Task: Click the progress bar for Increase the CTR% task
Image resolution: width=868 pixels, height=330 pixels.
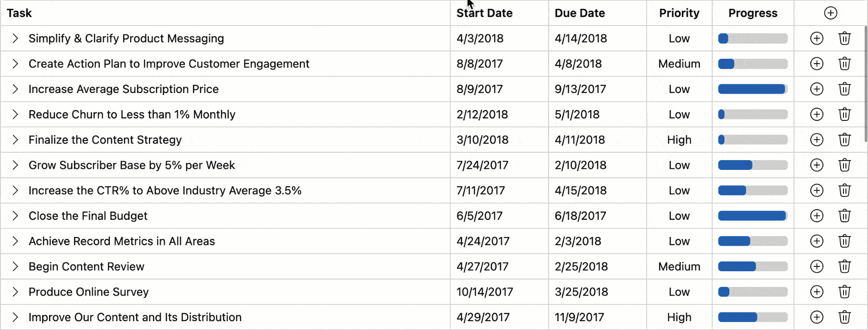Action: (x=752, y=190)
